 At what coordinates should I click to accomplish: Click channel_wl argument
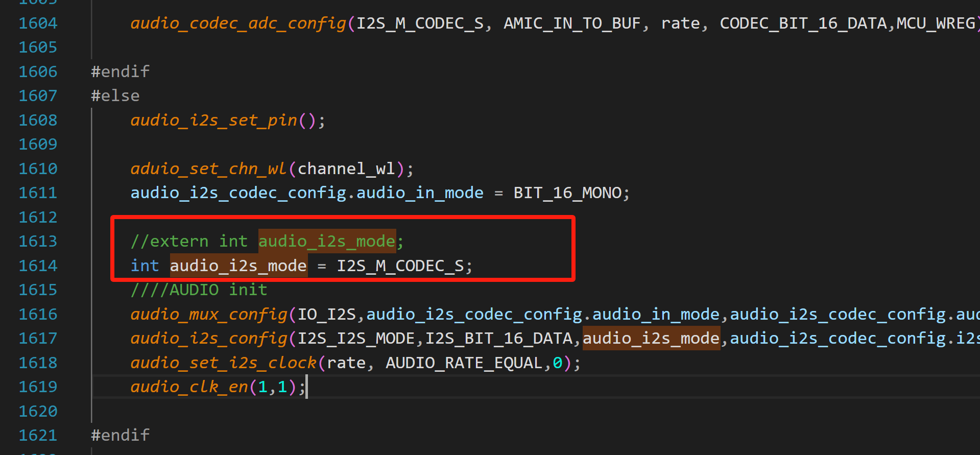[x=346, y=169]
